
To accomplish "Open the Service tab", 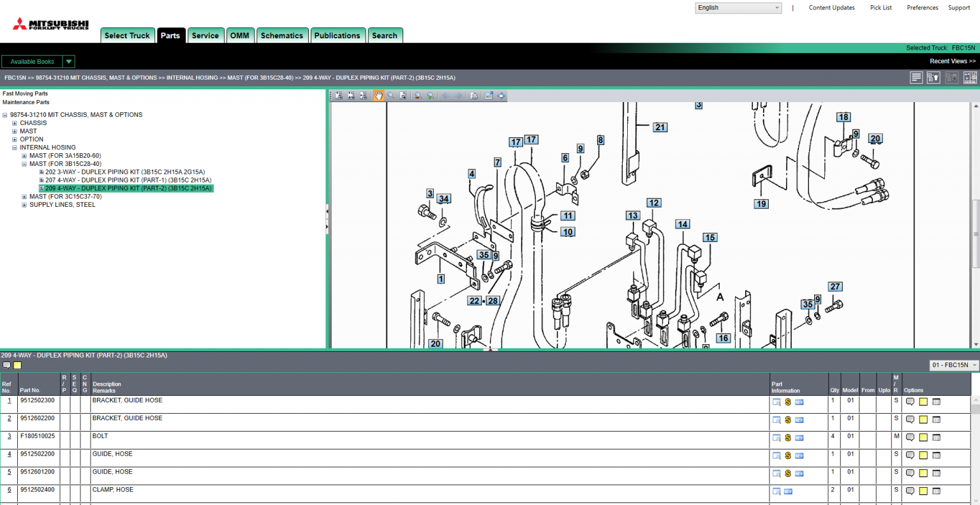I will (205, 36).
